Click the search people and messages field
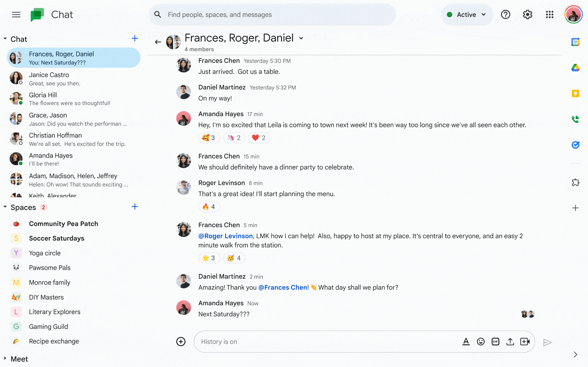 tap(272, 14)
